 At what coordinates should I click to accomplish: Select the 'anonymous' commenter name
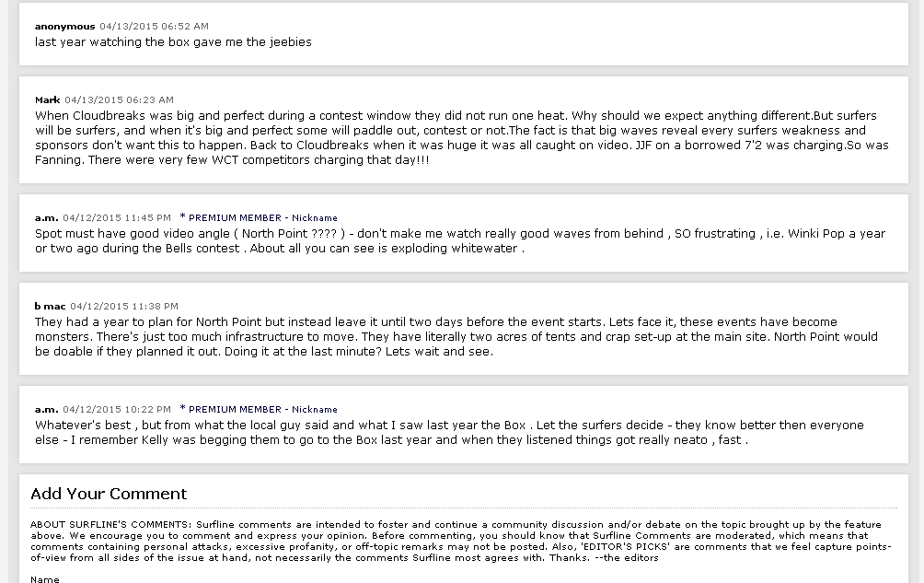(64, 27)
